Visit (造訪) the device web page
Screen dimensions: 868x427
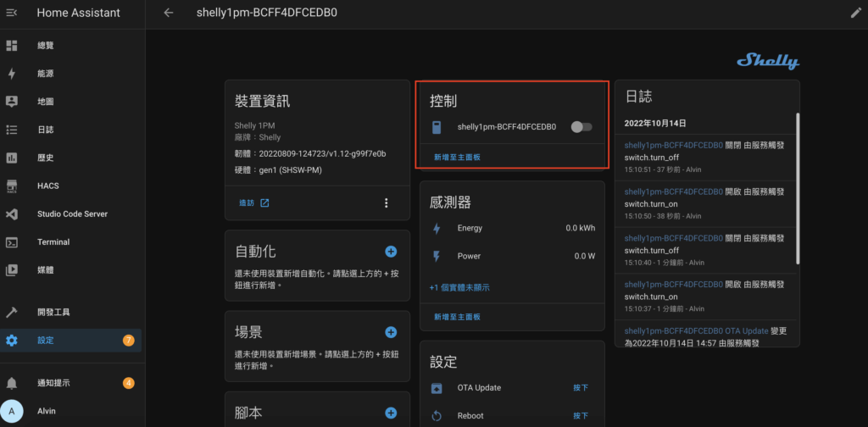point(254,203)
